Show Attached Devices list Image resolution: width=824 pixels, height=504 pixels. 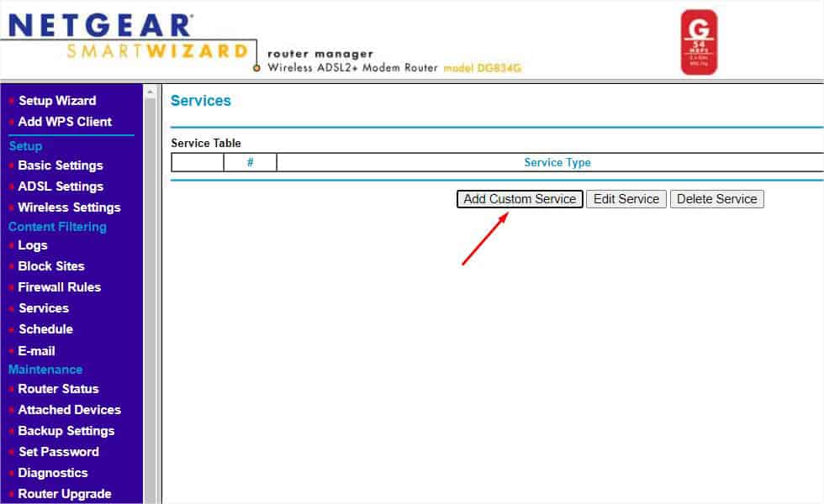coord(69,410)
